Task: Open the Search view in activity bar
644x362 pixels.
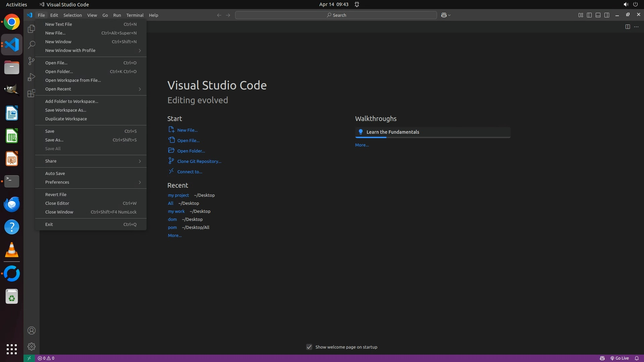Action: pos(31,45)
